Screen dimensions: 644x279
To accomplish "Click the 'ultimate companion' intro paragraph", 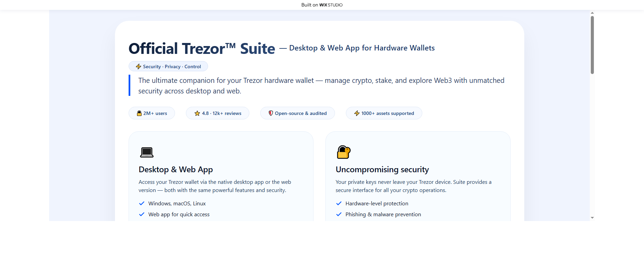I will tap(321, 86).
